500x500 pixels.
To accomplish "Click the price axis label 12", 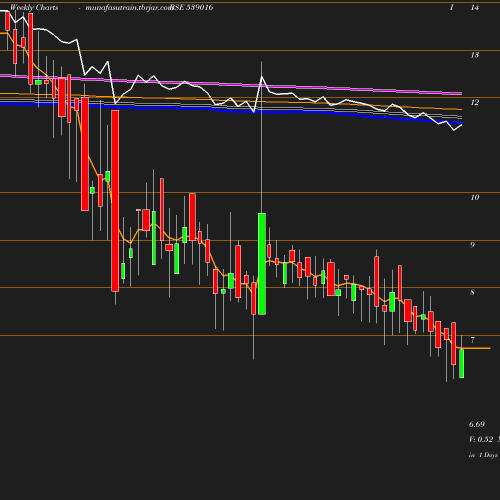I will pos(475,102).
